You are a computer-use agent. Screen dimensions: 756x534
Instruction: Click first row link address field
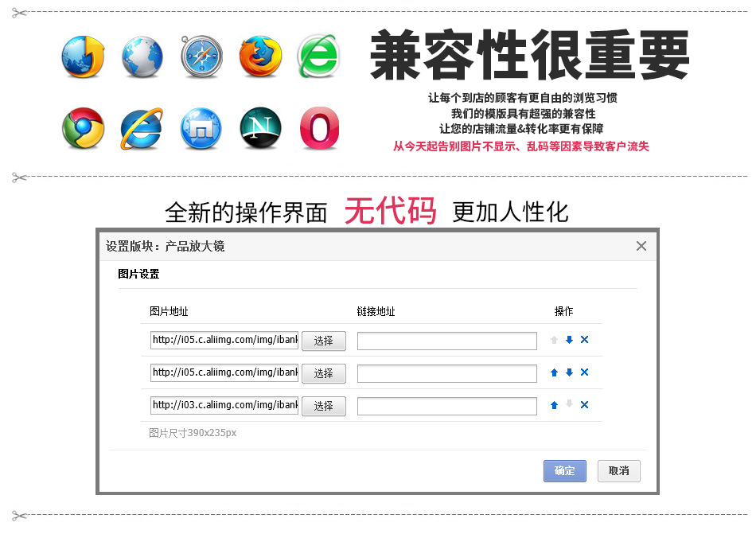coord(447,341)
